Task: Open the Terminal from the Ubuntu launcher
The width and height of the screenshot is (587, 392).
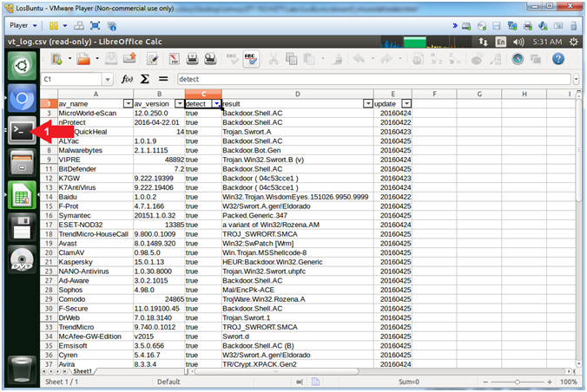Action: (x=22, y=130)
